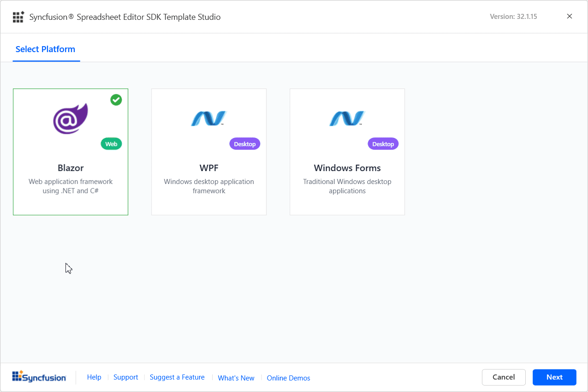Image resolution: width=588 pixels, height=392 pixels.
Task: Click the Syncfusion grid icon in the title bar
Action: (18, 16)
